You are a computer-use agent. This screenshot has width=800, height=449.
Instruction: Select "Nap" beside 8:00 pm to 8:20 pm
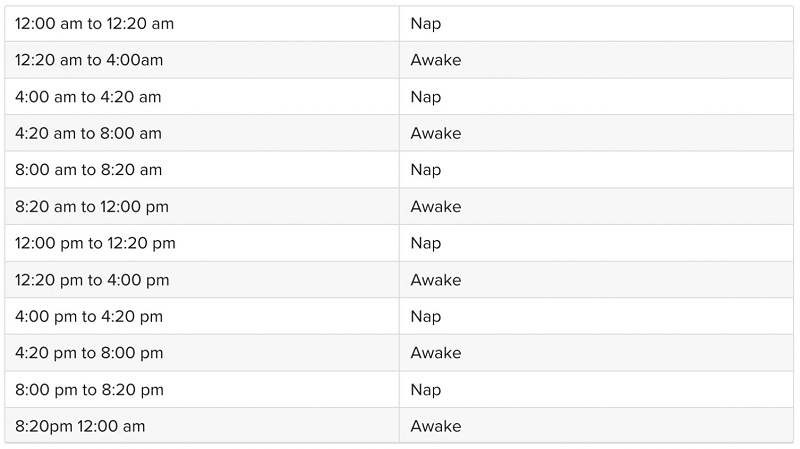[425, 390]
